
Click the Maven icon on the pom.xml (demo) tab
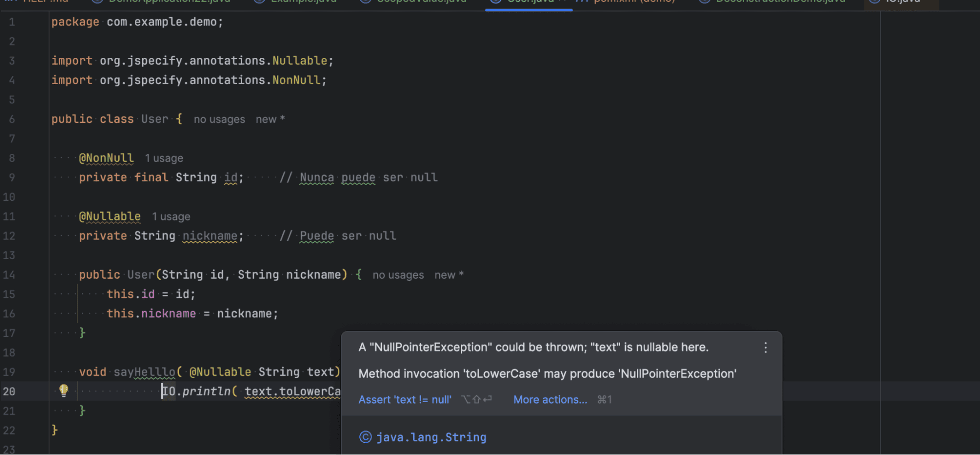click(x=581, y=1)
